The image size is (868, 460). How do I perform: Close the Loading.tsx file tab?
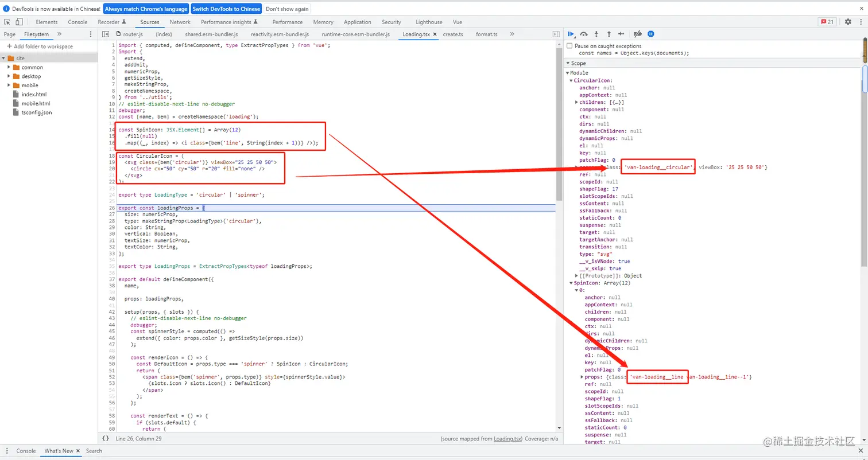tap(435, 34)
